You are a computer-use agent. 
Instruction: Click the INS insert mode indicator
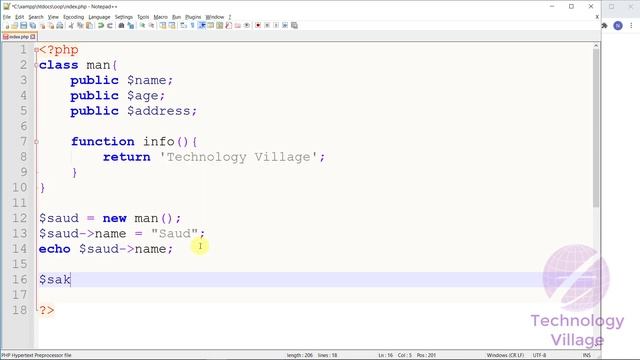tap(587, 355)
